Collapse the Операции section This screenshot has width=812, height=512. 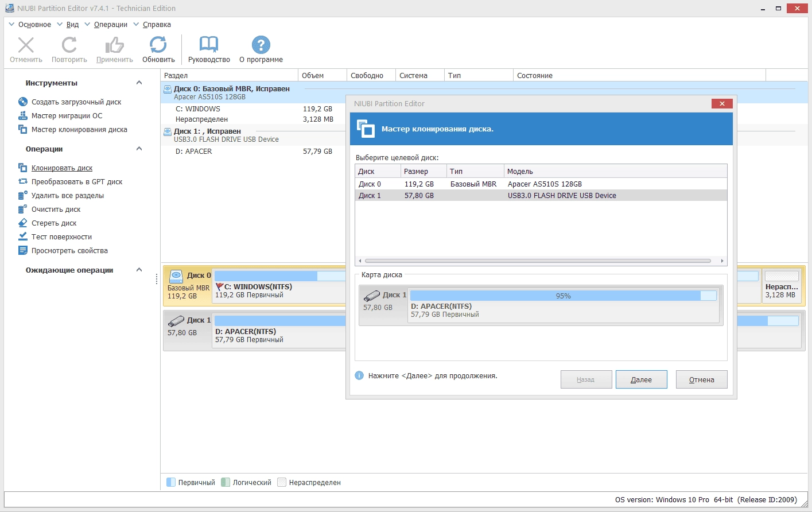point(139,149)
